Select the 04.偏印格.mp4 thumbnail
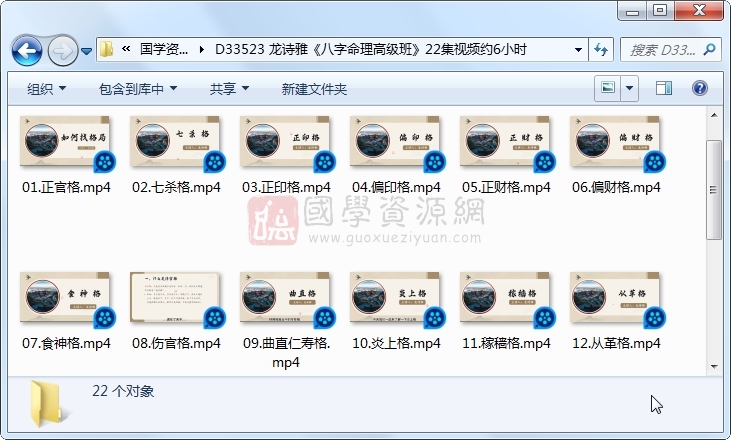The image size is (731, 440). [396, 142]
